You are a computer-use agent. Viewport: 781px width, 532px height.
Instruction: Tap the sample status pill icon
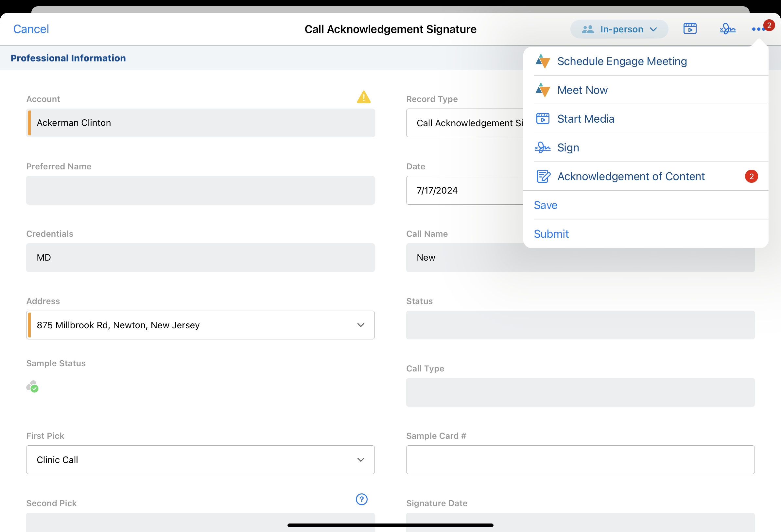point(33,386)
